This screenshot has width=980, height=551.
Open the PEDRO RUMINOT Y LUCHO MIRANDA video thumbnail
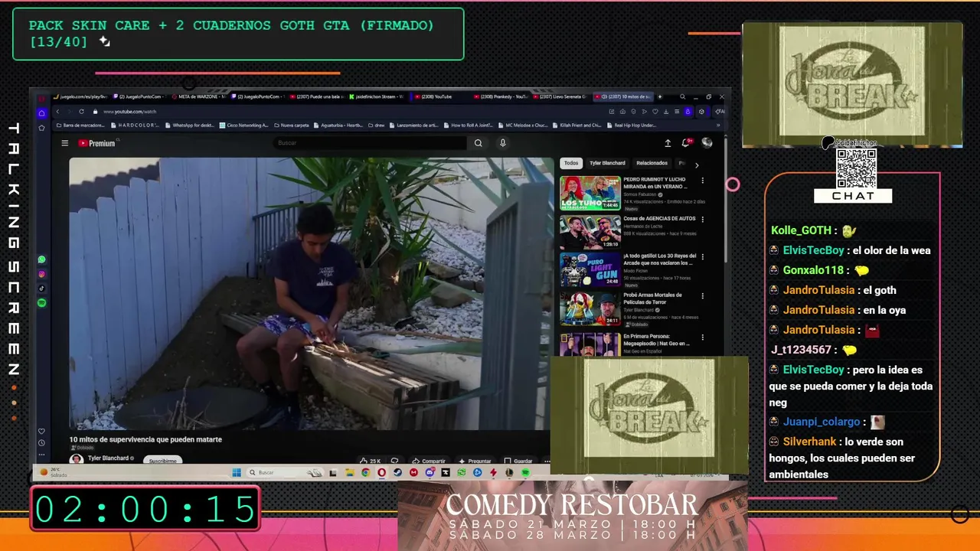point(590,193)
